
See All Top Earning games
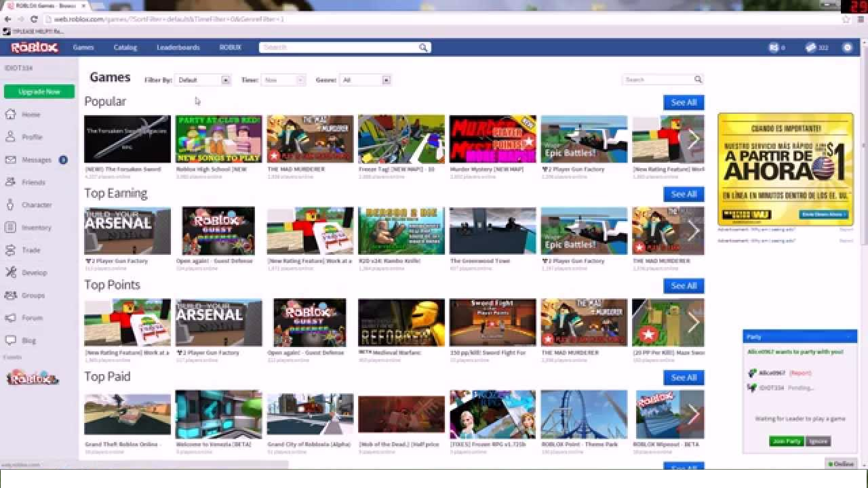[684, 194]
